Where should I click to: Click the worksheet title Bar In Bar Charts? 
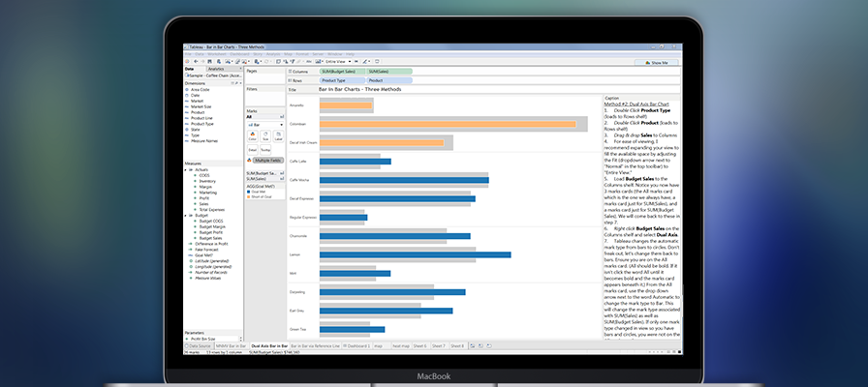[359, 89]
